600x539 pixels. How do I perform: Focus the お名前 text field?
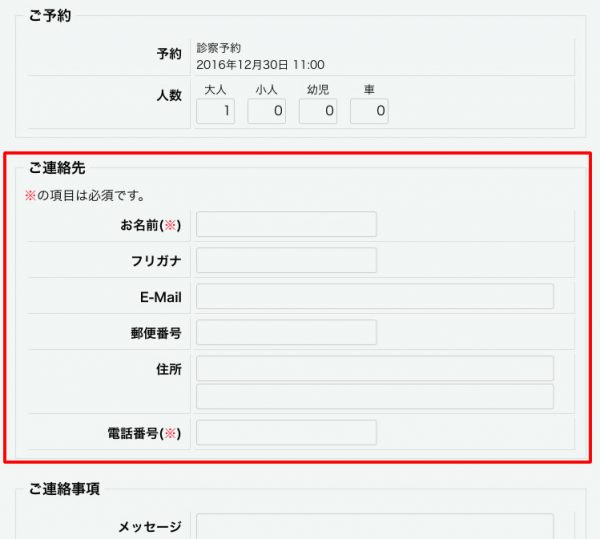[x=287, y=224]
